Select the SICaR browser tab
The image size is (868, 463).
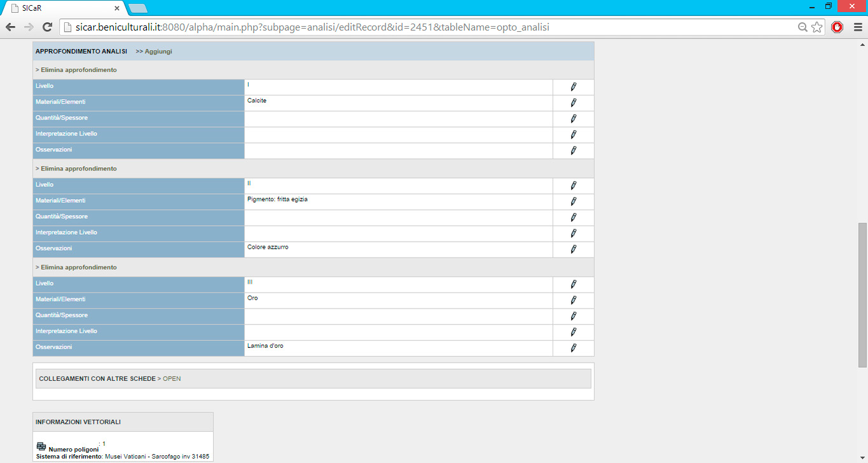click(64, 8)
